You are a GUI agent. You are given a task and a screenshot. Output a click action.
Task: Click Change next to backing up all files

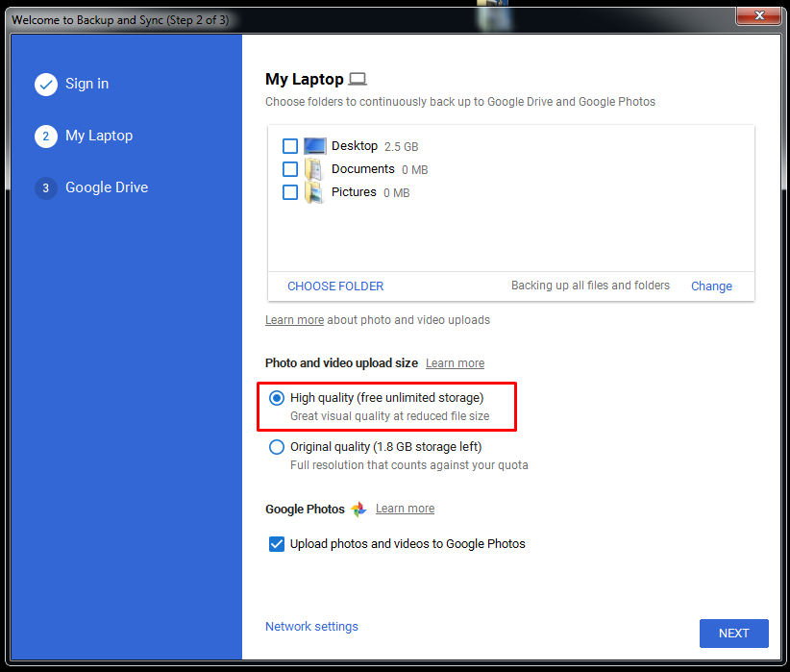tap(711, 286)
